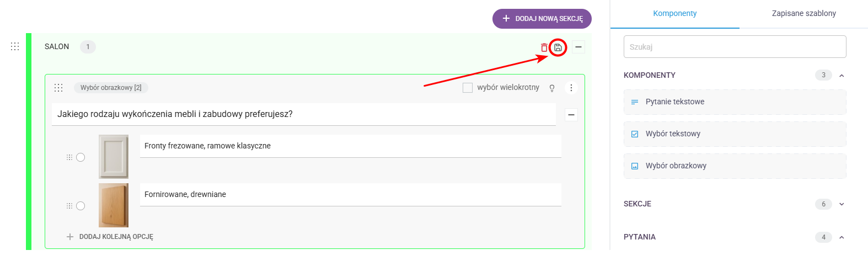Click the lightbulb hint icon

click(x=552, y=88)
